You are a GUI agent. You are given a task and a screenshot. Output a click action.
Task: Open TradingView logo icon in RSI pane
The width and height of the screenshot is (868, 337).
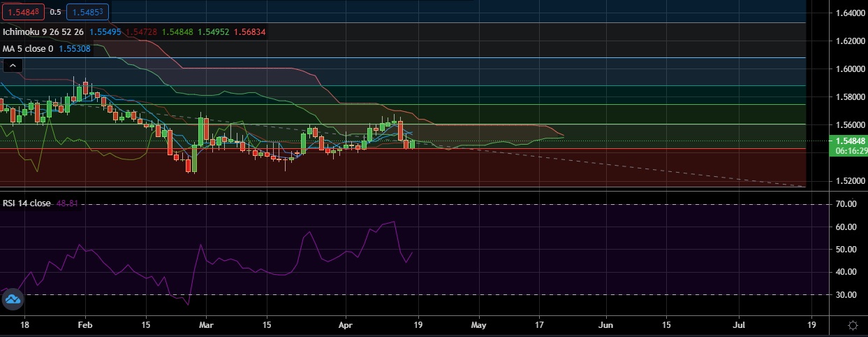coord(13,300)
